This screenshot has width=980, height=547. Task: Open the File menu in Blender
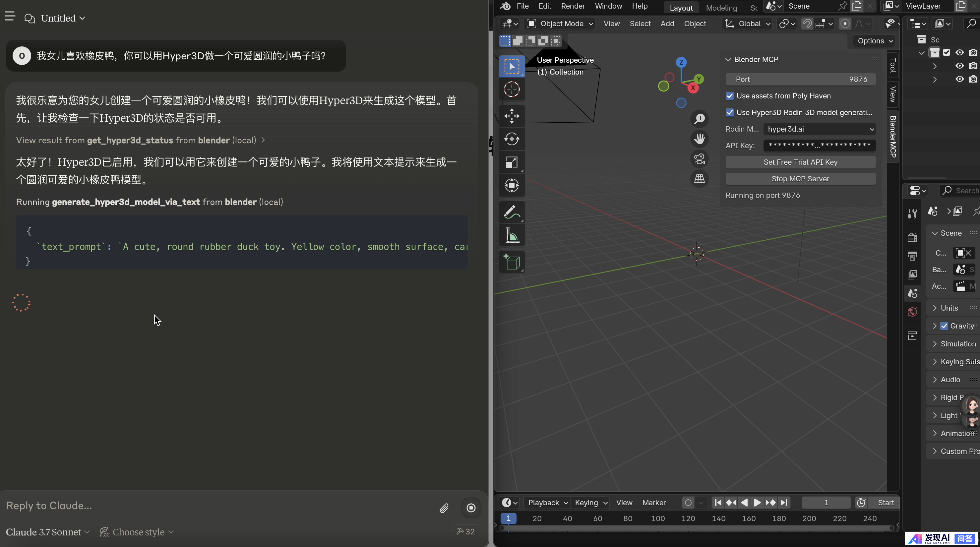(522, 6)
